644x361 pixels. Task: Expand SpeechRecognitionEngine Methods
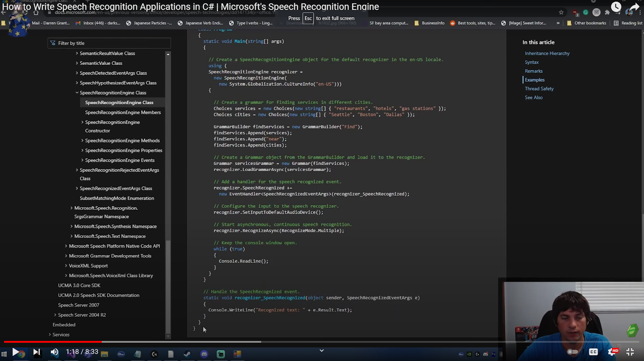83,140
